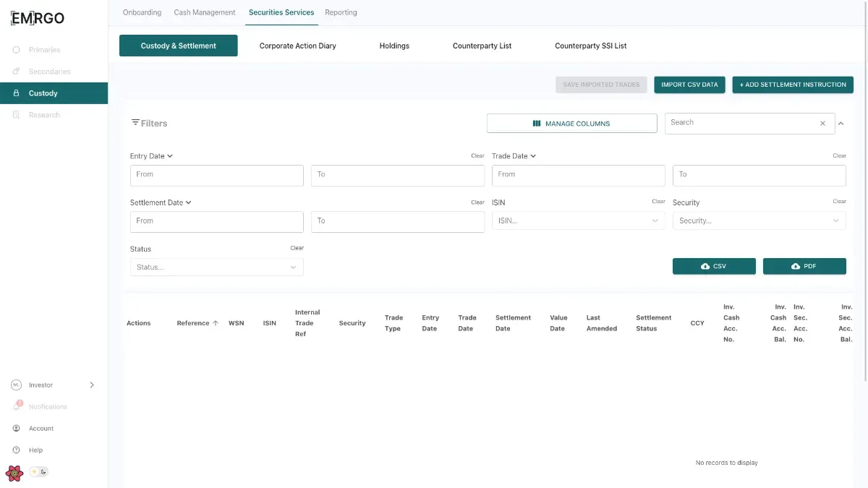Click the Security column header
The width and height of the screenshot is (868, 488).
pos(352,323)
